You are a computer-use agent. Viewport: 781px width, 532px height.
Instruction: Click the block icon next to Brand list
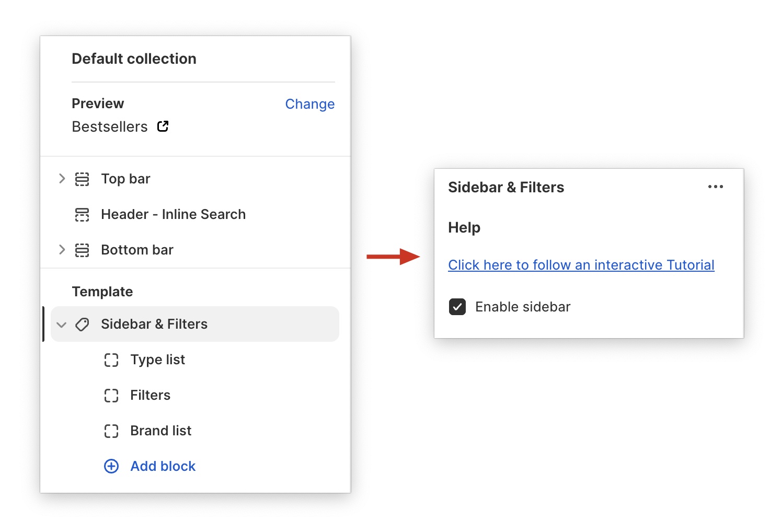point(111,431)
